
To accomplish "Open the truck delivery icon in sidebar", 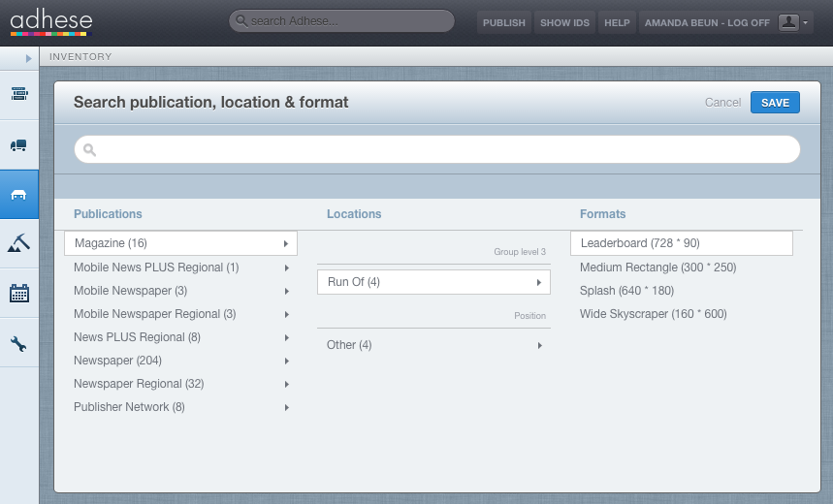I will [19, 145].
